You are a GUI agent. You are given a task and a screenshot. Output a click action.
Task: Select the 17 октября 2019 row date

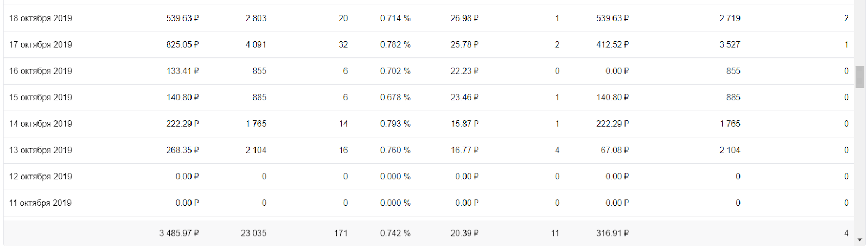coord(41,45)
